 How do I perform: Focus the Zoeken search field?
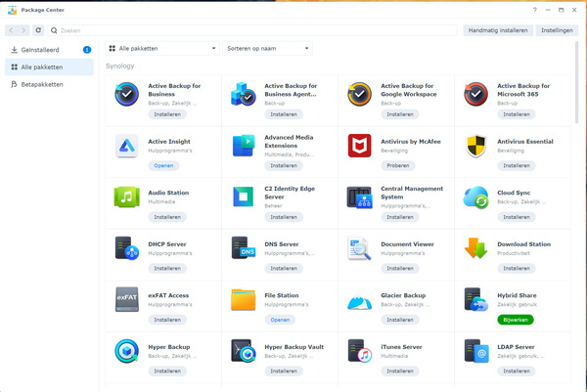pyautogui.click(x=252, y=30)
